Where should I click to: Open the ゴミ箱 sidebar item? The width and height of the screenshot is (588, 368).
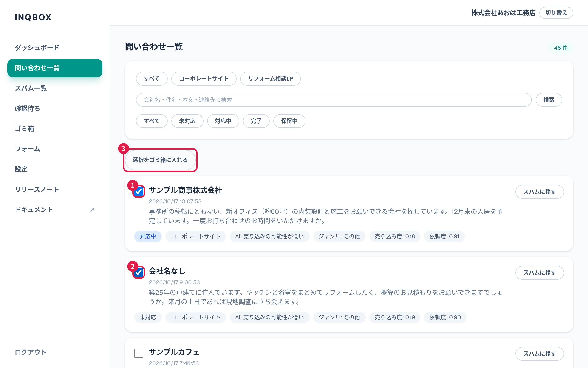coord(55,129)
